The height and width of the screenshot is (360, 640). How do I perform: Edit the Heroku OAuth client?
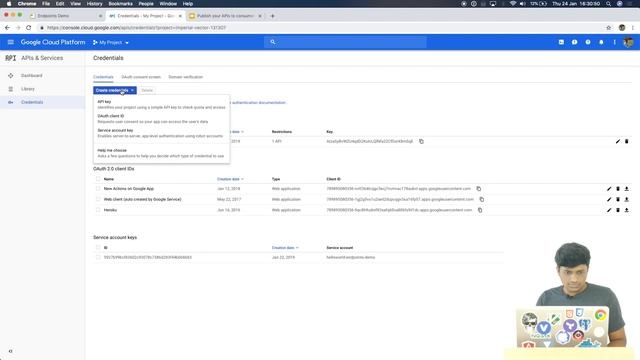609,210
